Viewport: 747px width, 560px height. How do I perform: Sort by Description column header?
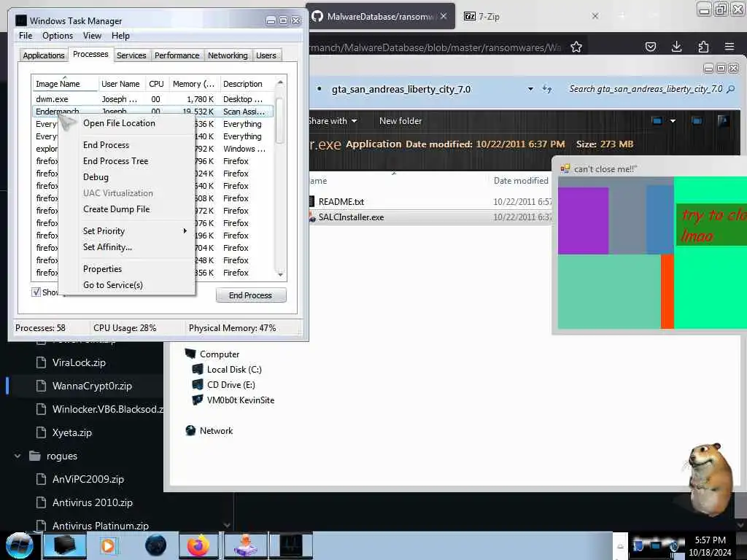247,84
